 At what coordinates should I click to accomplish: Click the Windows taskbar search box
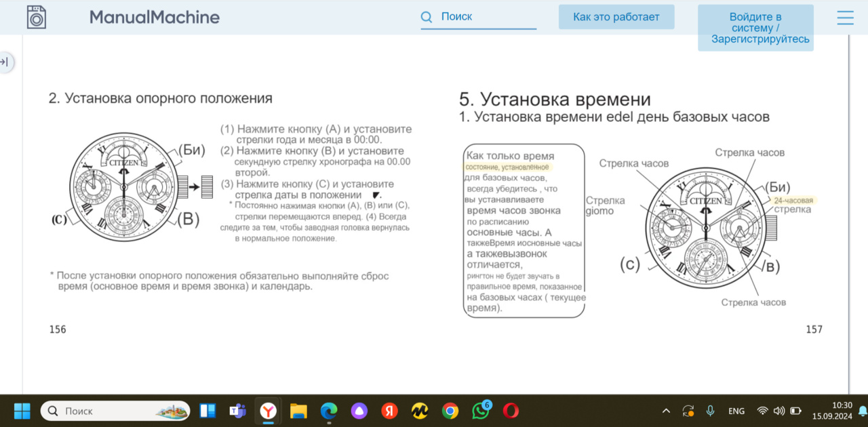click(x=106, y=411)
